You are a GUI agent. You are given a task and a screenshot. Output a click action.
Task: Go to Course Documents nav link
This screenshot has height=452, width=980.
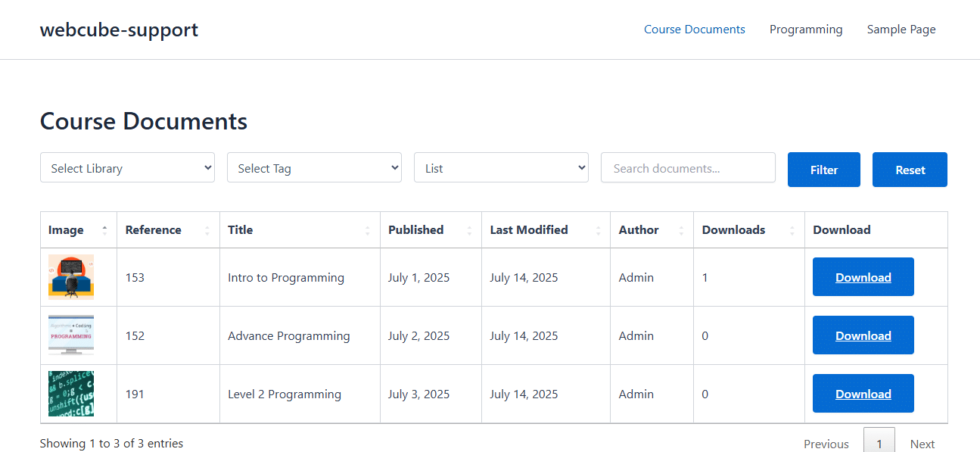[x=695, y=30]
